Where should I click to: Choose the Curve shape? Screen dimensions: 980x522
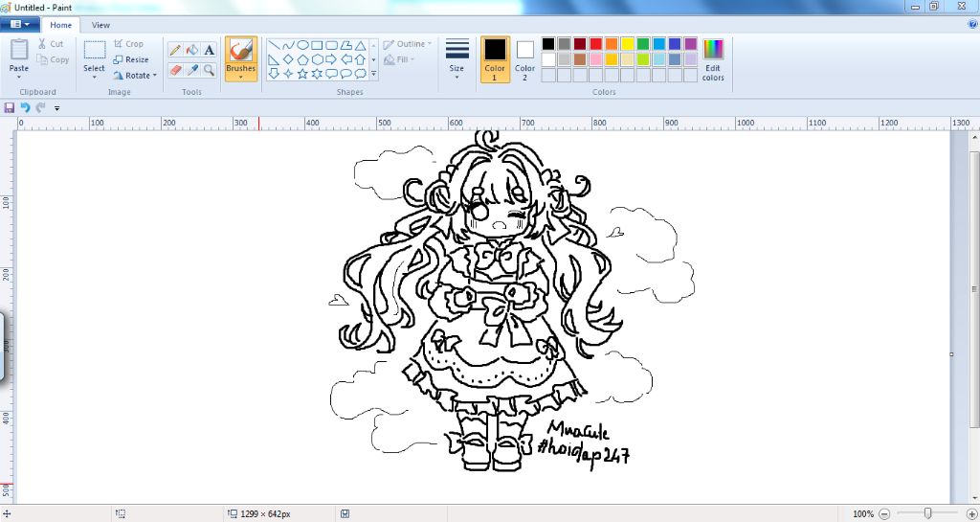click(288, 46)
